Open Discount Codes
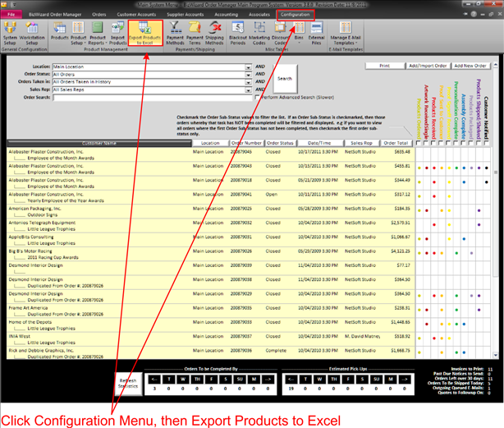 click(x=281, y=33)
